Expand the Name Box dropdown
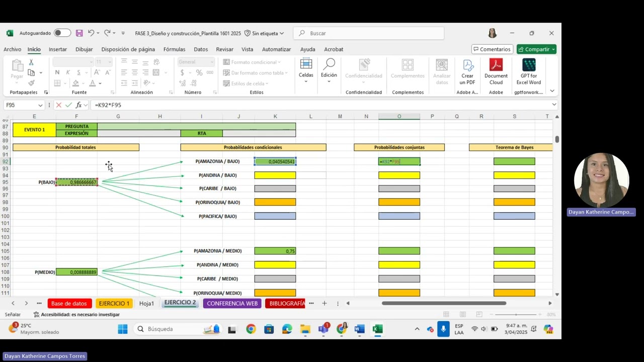 [x=40, y=105]
